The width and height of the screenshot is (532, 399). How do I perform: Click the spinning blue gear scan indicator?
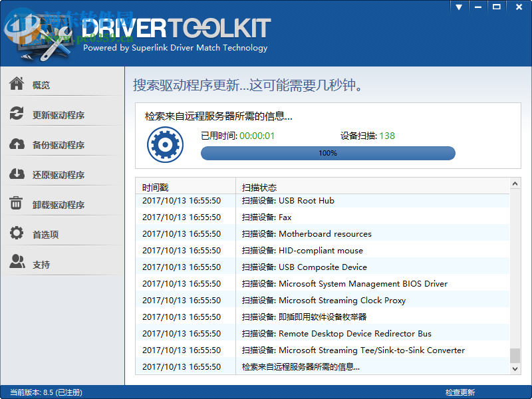(164, 144)
